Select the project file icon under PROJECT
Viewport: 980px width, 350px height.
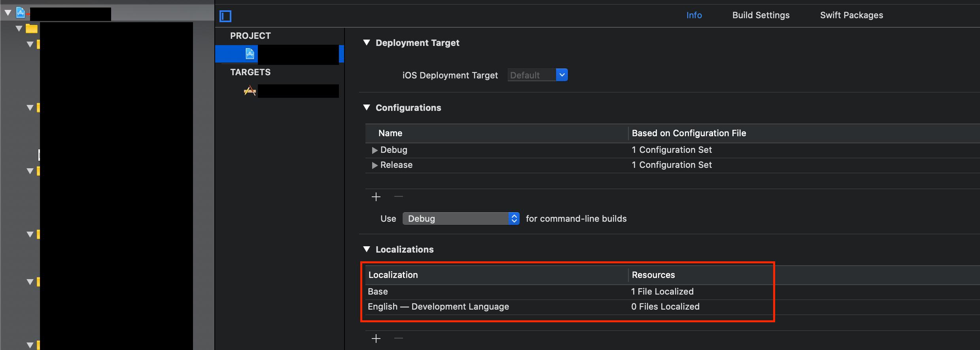[250, 53]
